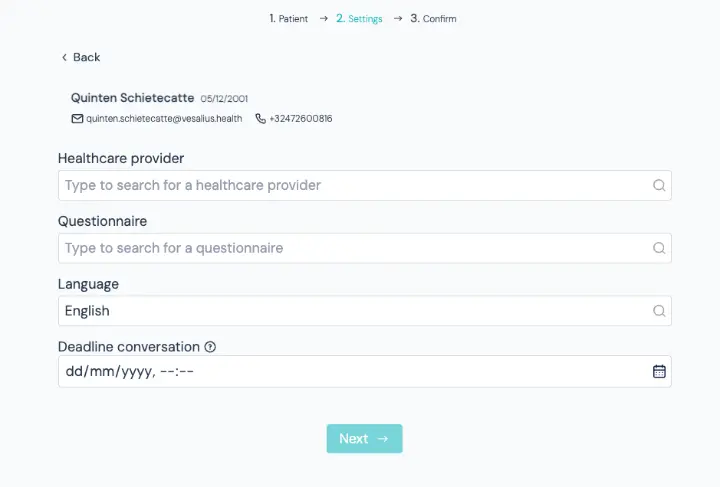The width and height of the screenshot is (720, 487).
Task: Open the calendar picker icon for deadline
Action: tap(659, 371)
